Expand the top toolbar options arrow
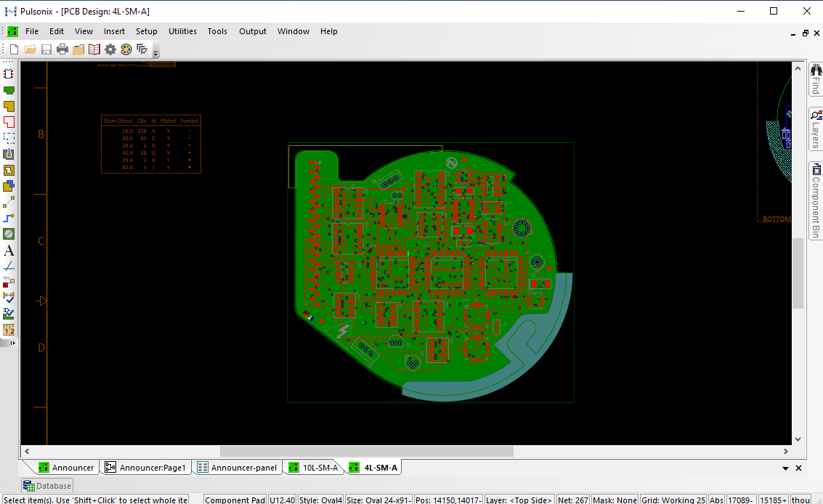The height and width of the screenshot is (504, 823). coord(156,53)
